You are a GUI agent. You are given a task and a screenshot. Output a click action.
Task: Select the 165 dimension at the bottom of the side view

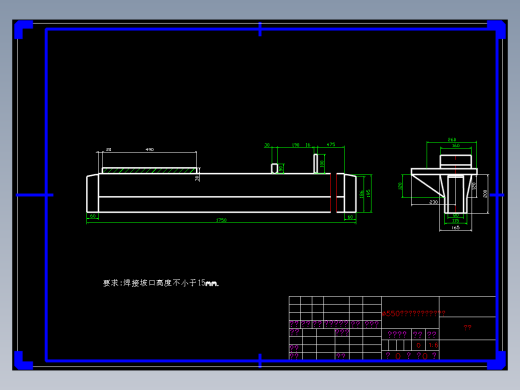(x=455, y=227)
